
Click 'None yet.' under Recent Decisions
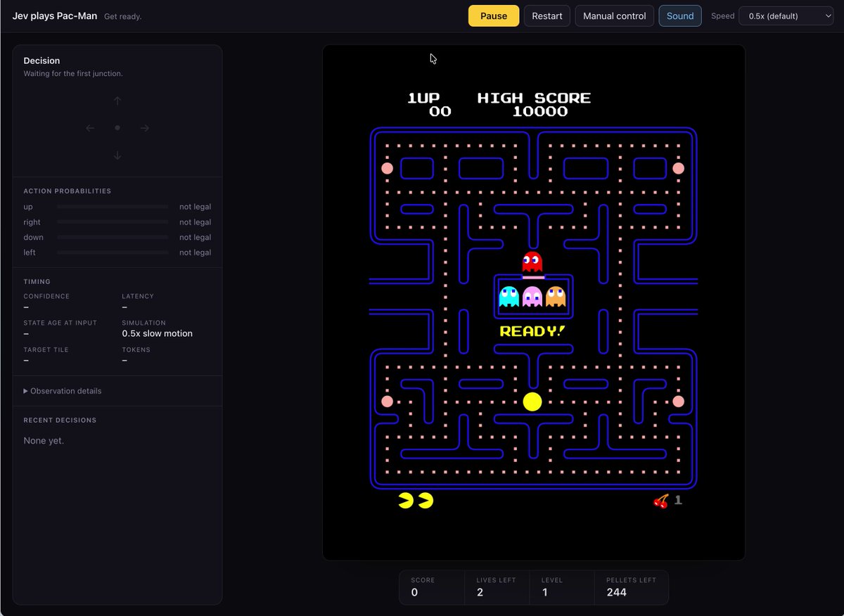tap(44, 441)
